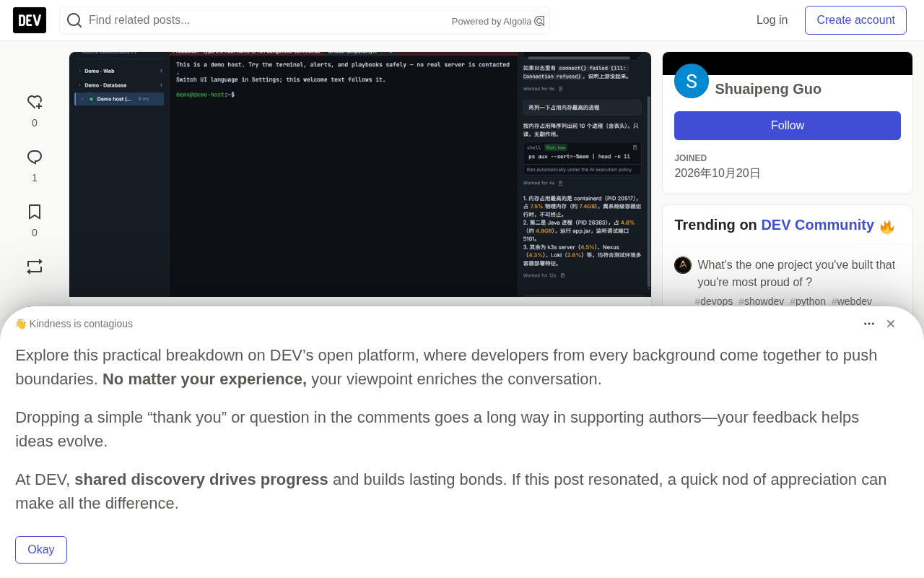Add a heart reaction to the post
Screen dimensions: 924x578
tap(35, 103)
